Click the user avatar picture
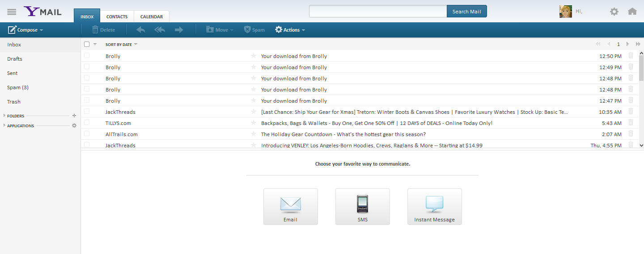644x254 pixels. (x=566, y=12)
